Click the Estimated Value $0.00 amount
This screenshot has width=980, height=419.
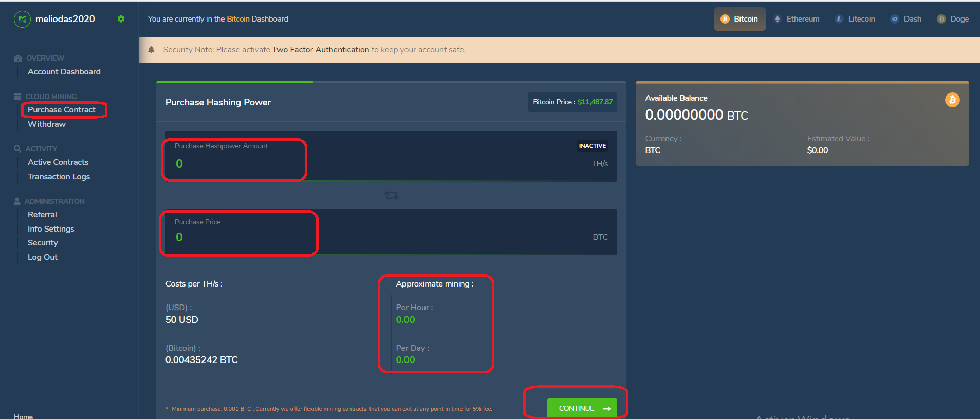pyautogui.click(x=818, y=150)
